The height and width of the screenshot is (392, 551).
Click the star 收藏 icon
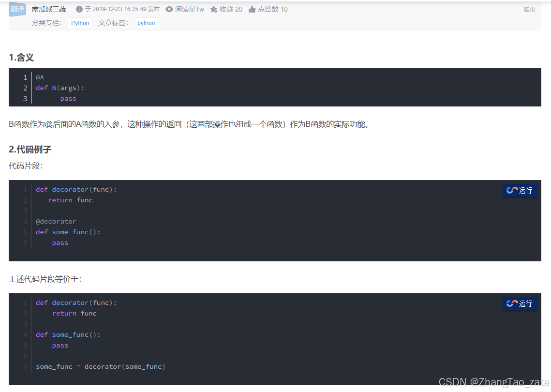(x=214, y=10)
